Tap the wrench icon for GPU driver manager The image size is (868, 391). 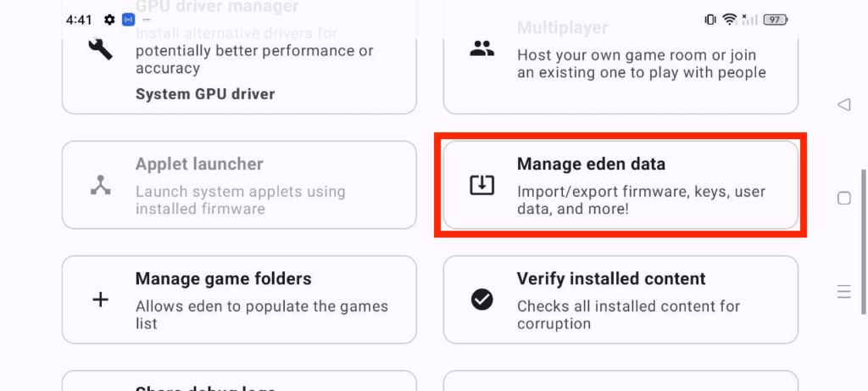pyautogui.click(x=100, y=48)
